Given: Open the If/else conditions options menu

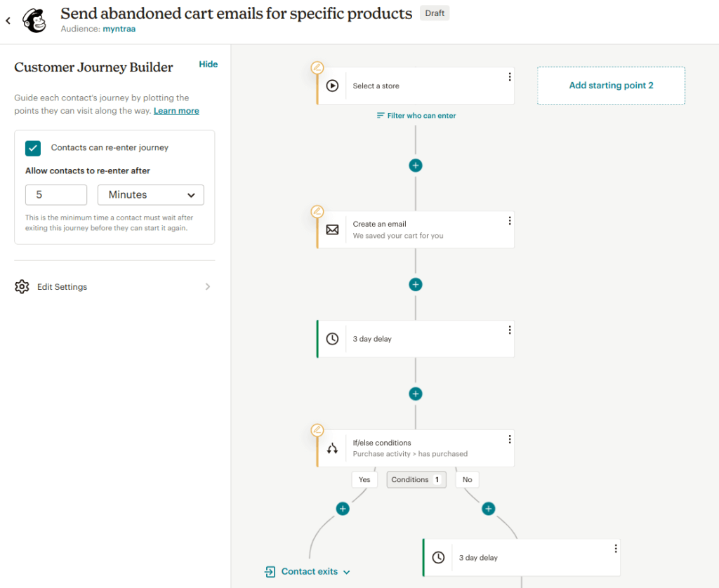Looking at the screenshot, I should click(510, 439).
